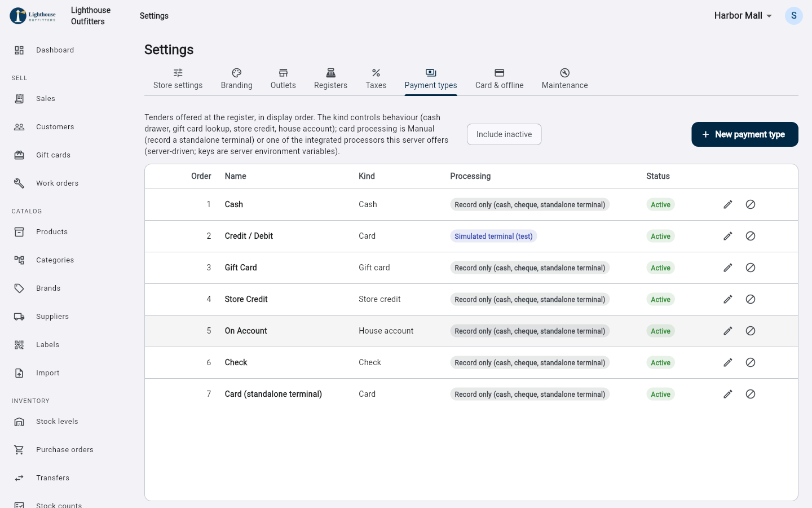Screen dimensions: 812x508
Task: Deactivate the On Account payment type
Action: (x=751, y=331)
